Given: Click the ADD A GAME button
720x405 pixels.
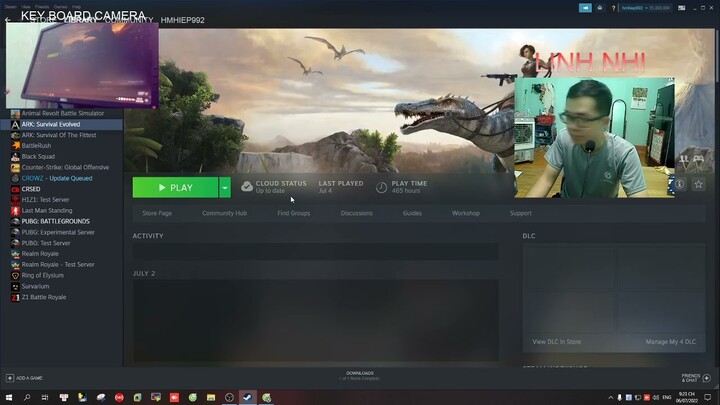Looking at the screenshot, I should [x=24, y=378].
